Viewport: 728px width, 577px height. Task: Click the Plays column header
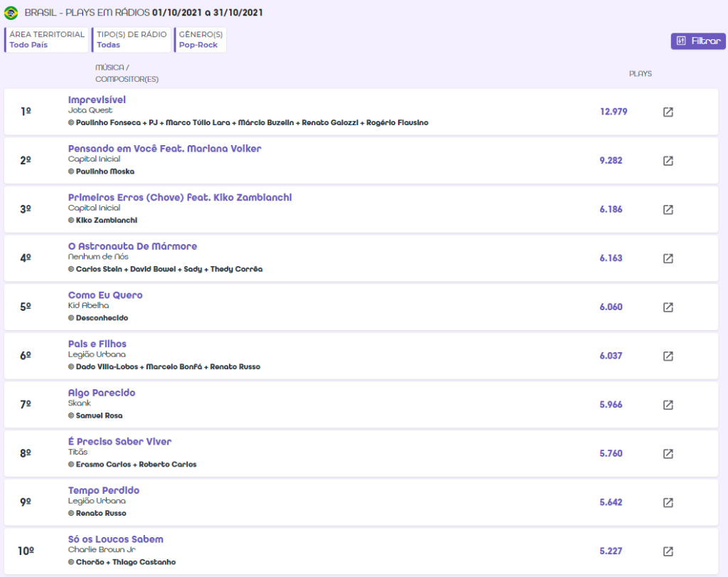(640, 74)
